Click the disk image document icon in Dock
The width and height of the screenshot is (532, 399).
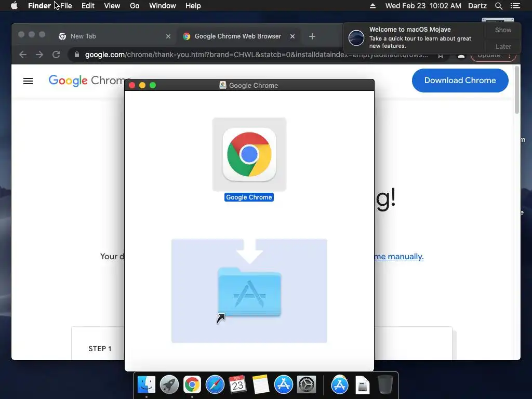[x=362, y=385]
